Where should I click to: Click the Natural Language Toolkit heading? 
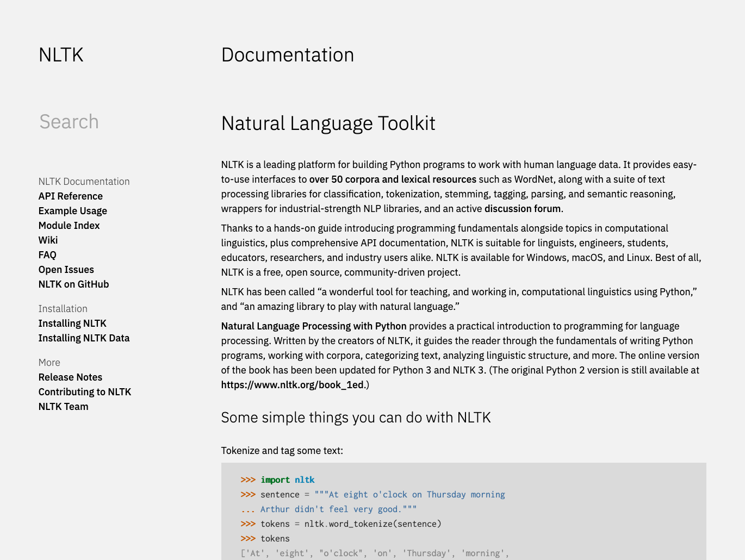tap(328, 123)
